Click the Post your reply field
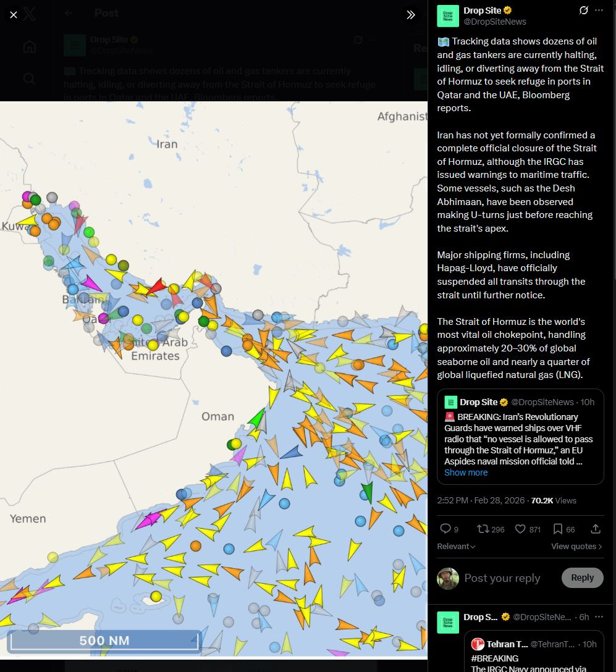Image resolution: width=616 pixels, height=672 pixels. [x=502, y=578]
